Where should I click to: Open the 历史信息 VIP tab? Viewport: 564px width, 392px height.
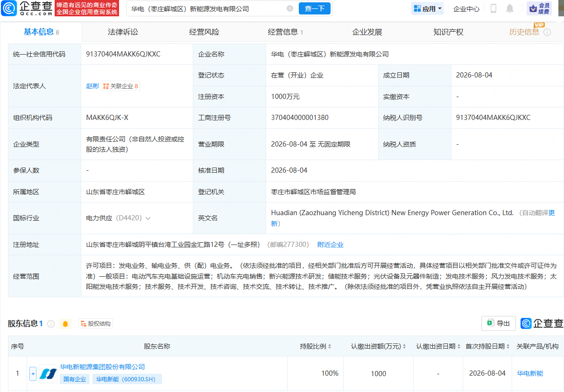pyautogui.click(x=524, y=32)
